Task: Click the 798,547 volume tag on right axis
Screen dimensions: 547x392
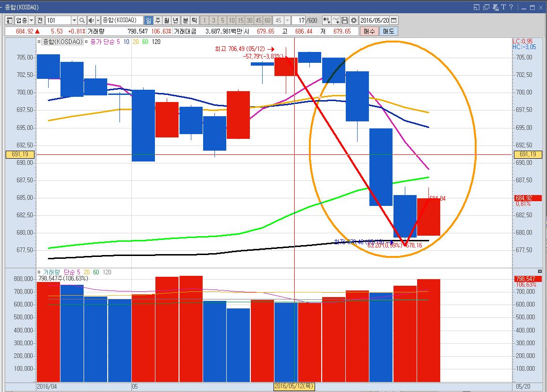Action: coord(528,279)
